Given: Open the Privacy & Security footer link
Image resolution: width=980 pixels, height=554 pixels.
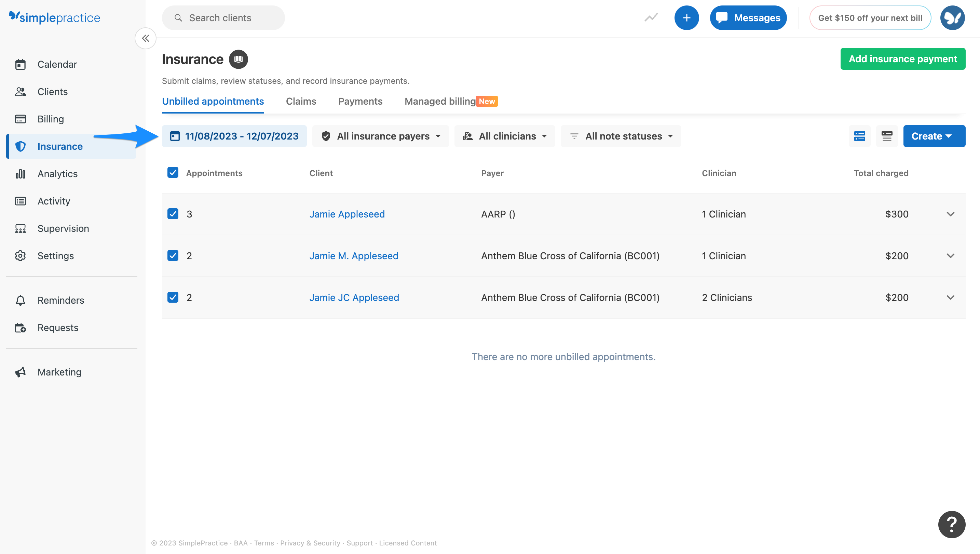Looking at the screenshot, I should [310, 543].
